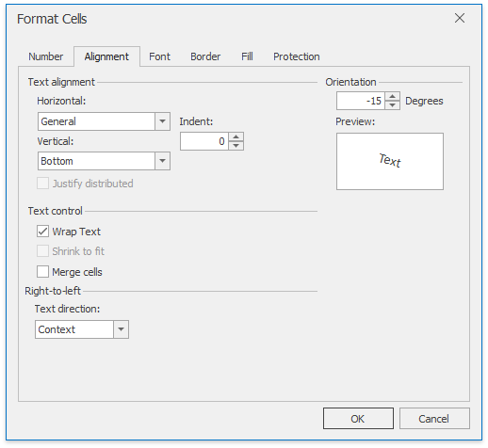
Task: Increase Orientation degrees with up arrow
Action: (392, 96)
